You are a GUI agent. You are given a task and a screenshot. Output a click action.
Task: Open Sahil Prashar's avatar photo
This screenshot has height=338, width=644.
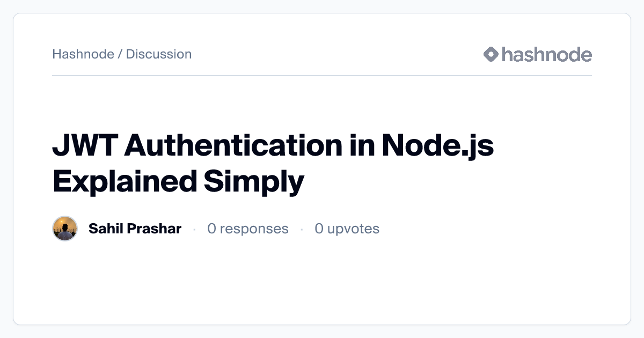coord(65,229)
